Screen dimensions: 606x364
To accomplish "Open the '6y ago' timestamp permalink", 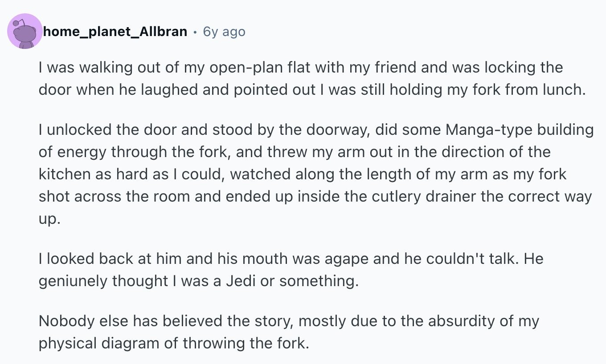I will (224, 32).
